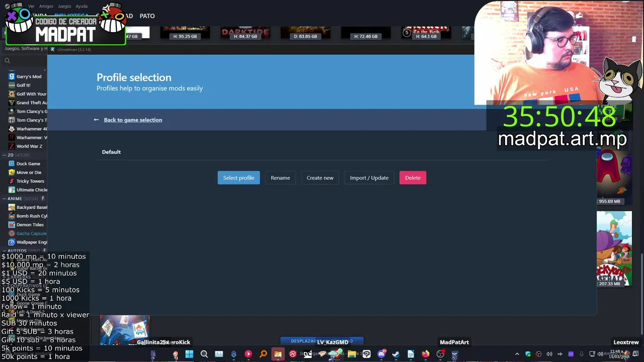The height and width of the screenshot is (362, 644).
Task: Select Duck Game under 2D category
Action: click(28, 163)
